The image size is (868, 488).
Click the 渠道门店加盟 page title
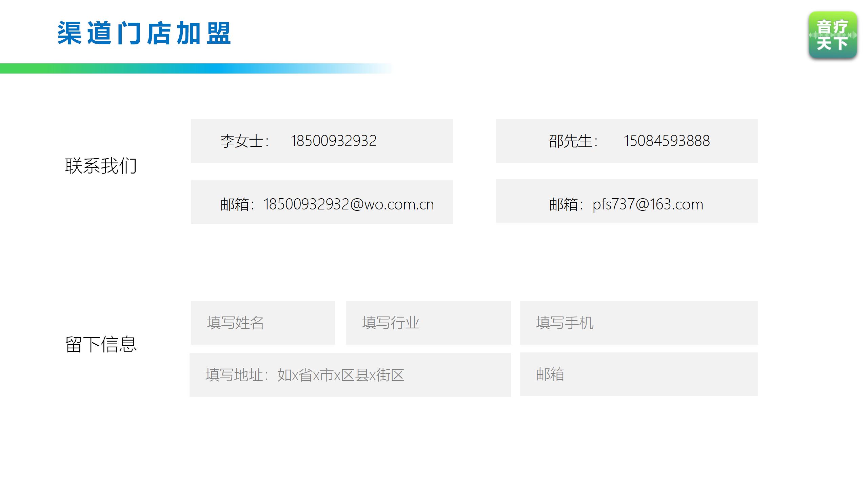144,33
